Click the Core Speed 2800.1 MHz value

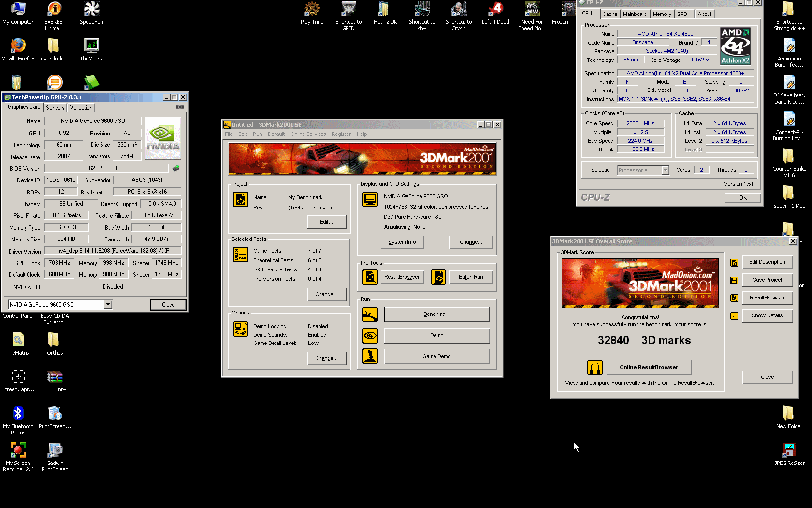640,124
